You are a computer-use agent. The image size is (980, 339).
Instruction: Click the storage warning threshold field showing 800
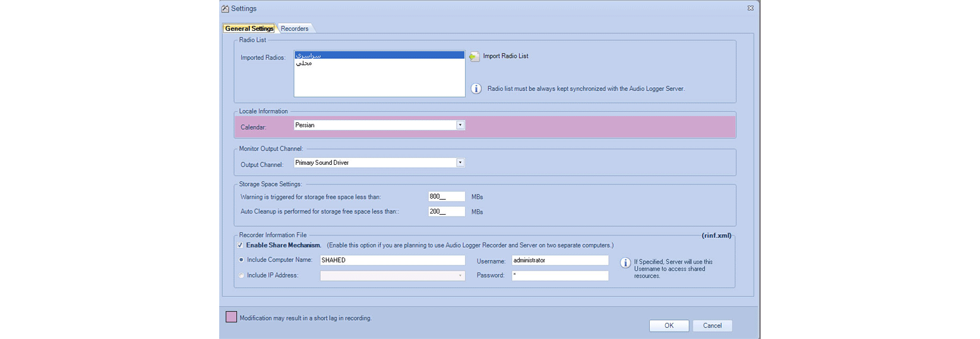[446, 197]
